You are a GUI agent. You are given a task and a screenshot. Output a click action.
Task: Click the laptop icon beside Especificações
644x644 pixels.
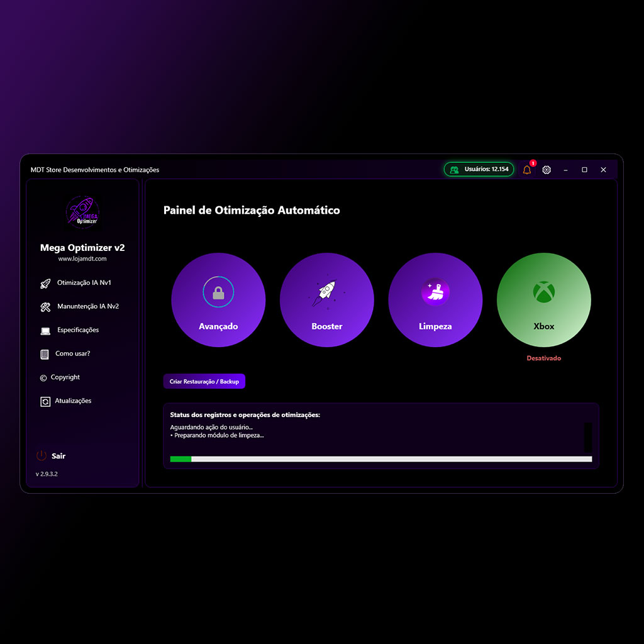(x=45, y=331)
